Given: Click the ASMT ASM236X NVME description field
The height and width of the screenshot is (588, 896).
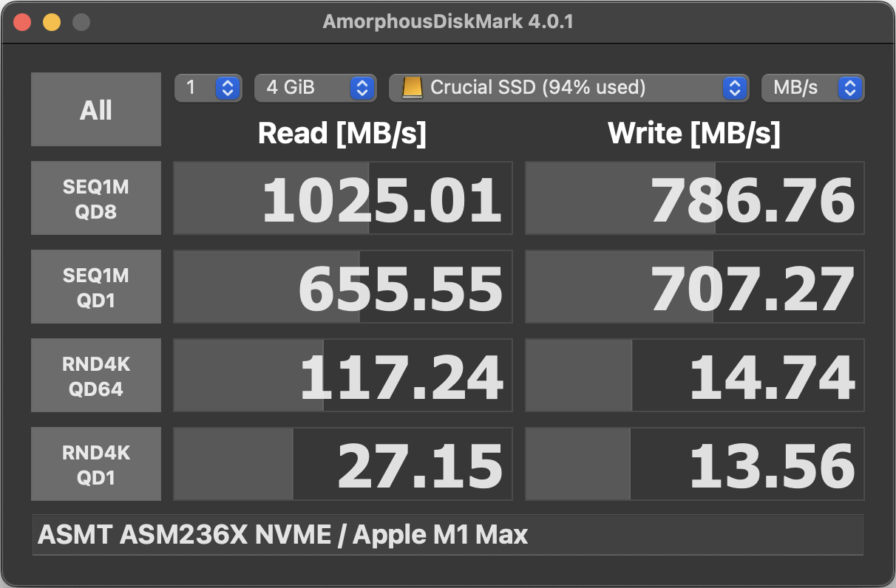Looking at the screenshot, I should coord(448,535).
